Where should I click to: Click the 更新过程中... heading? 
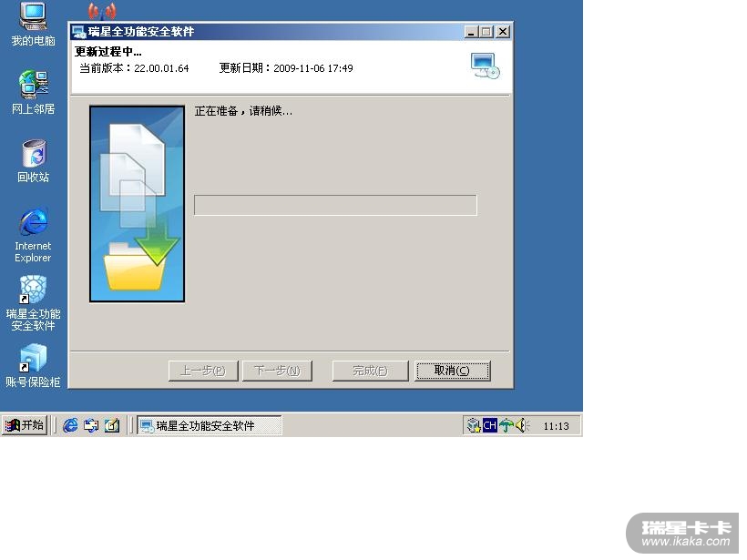[108, 51]
